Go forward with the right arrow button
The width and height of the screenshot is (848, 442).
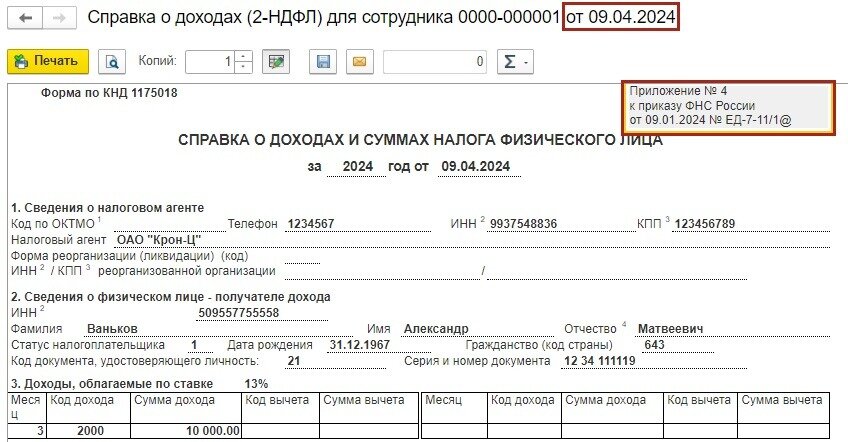(59, 18)
